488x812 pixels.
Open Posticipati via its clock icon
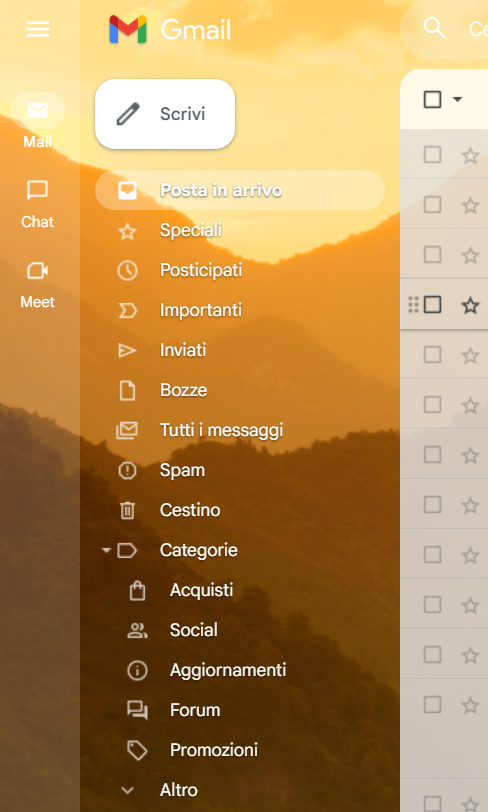[x=127, y=270]
